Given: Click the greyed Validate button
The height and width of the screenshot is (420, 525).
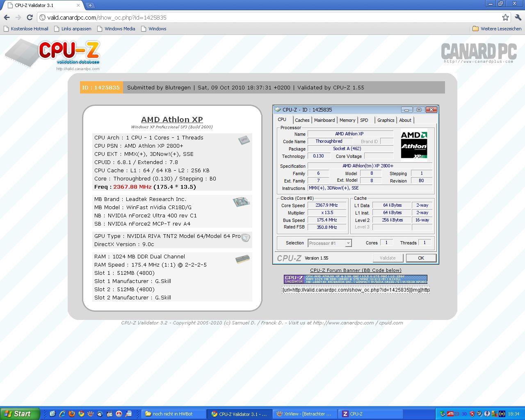Looking at the screenshot, I should click(388, 258).
